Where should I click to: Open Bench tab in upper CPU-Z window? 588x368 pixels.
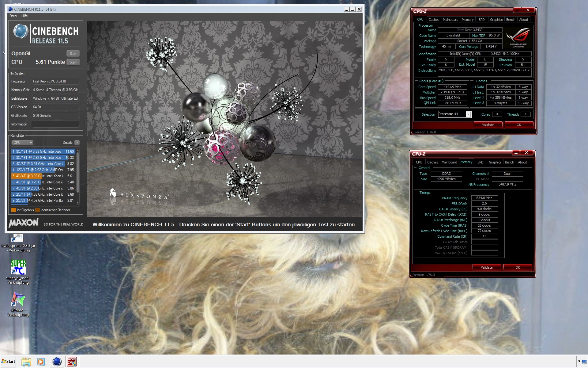511,20
